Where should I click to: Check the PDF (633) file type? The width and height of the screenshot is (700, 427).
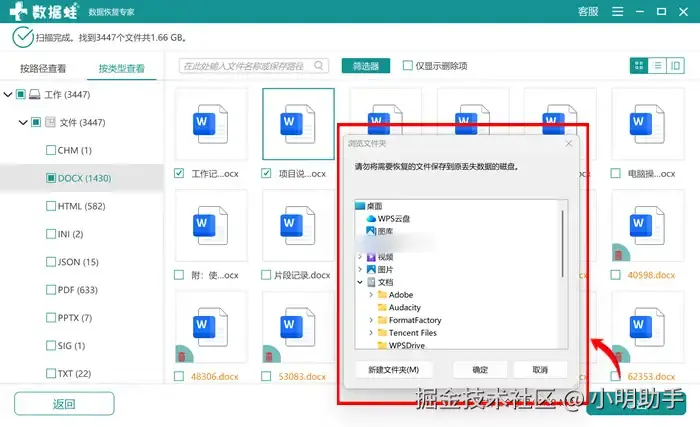tap(51, 289)
